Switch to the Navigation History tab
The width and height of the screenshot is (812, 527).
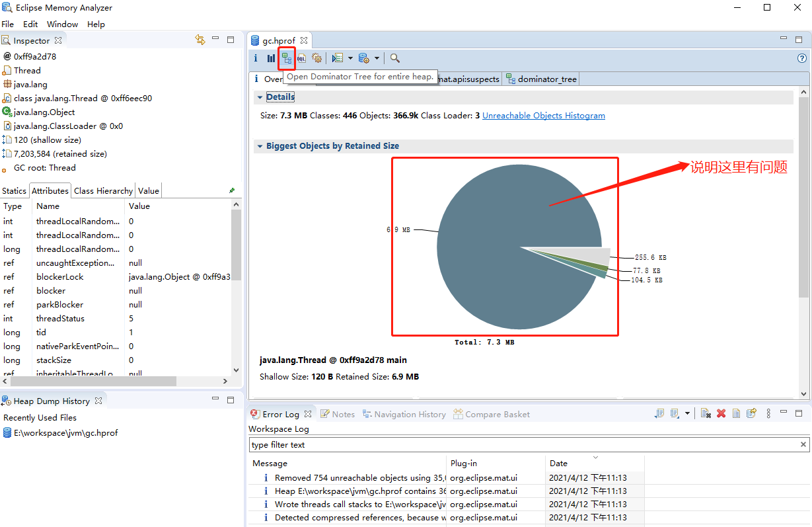(x=404, y=414)
